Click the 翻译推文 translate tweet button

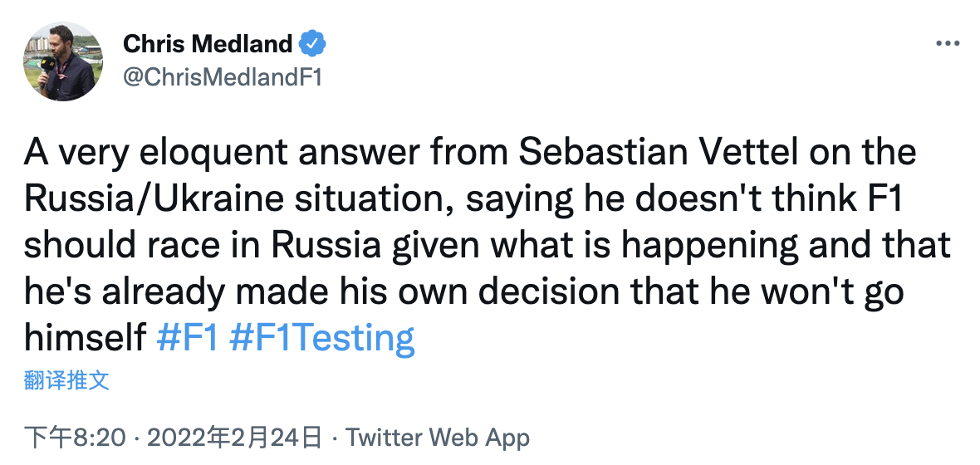(x=66, y=381)
